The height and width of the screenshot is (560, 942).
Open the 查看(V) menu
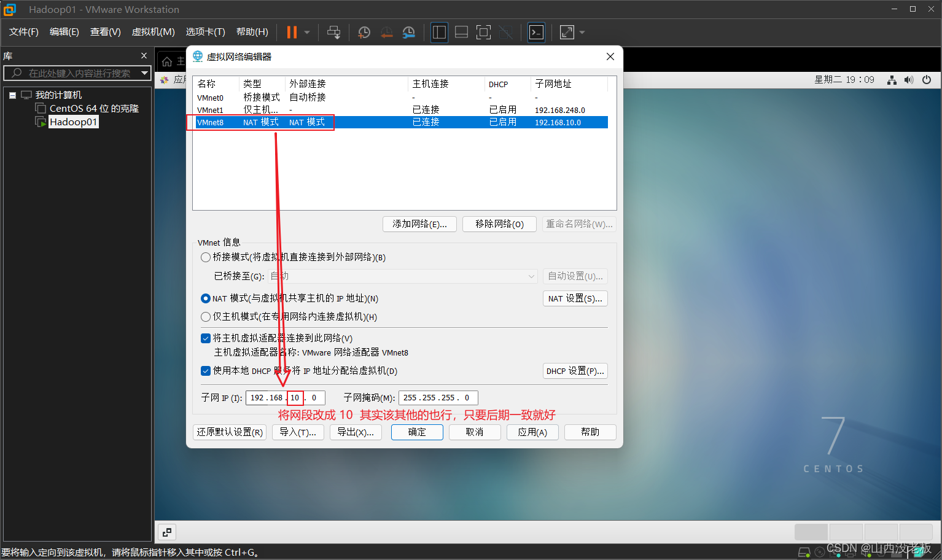[x=106, y=32]
